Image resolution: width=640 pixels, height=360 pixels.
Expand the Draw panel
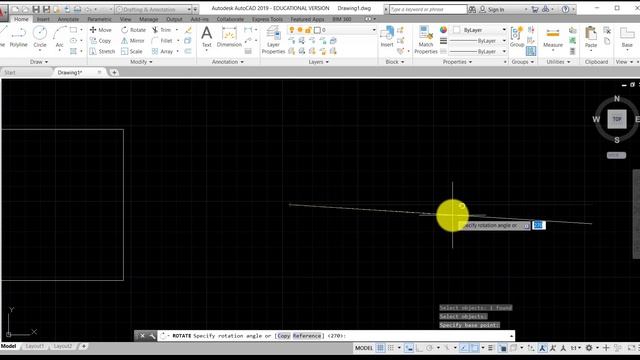coord(39,62)
